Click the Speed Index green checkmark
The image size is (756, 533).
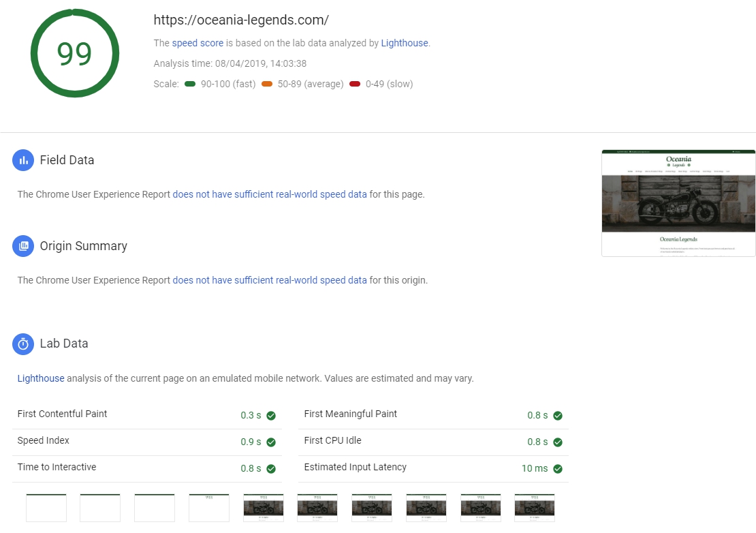click(271, 442)
